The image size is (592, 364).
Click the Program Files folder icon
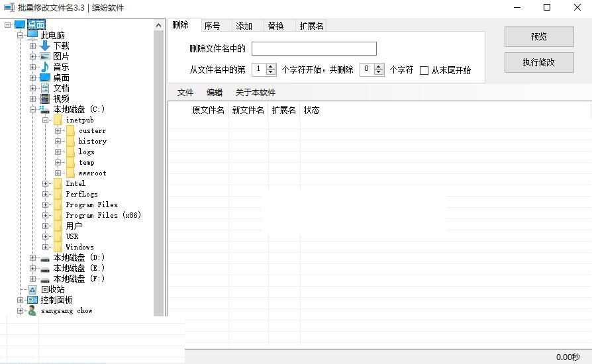(58, 205)
